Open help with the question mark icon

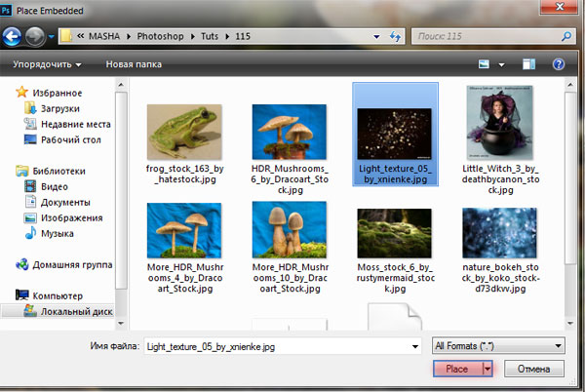tap(558, 64)
